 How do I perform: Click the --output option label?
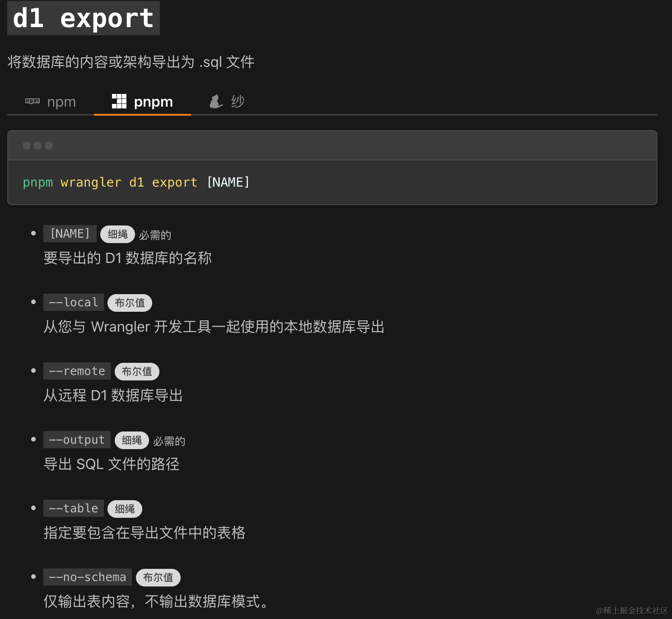pyautogui.click(x=77, y=440)
